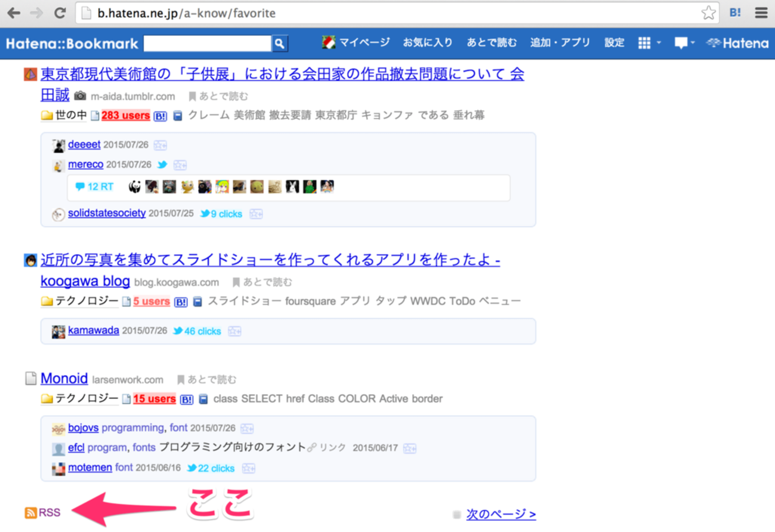Add star to deeeet's bookmark
This screenshot has width=775, height=532.
pyautogui.click(x=160, y=145)
